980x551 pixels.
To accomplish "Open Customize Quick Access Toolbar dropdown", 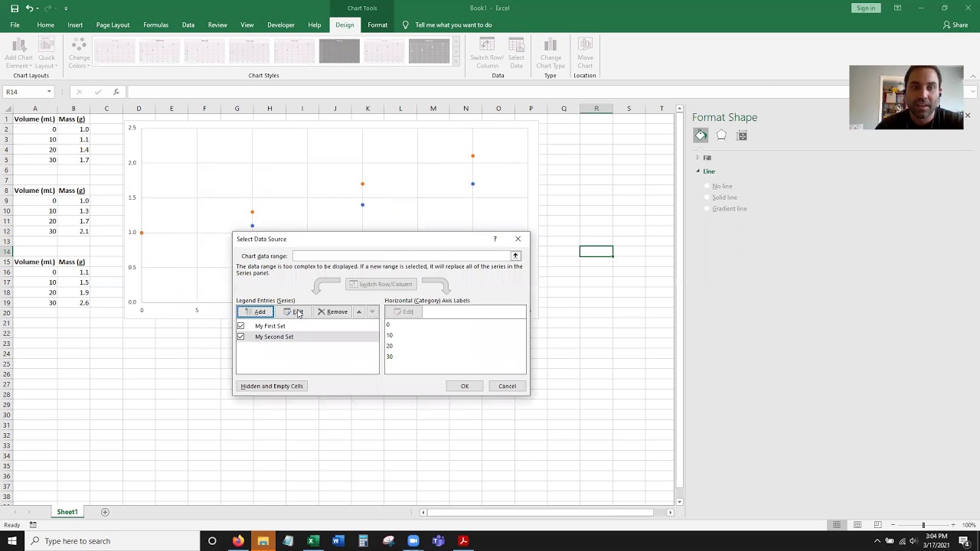I will 66,8.
